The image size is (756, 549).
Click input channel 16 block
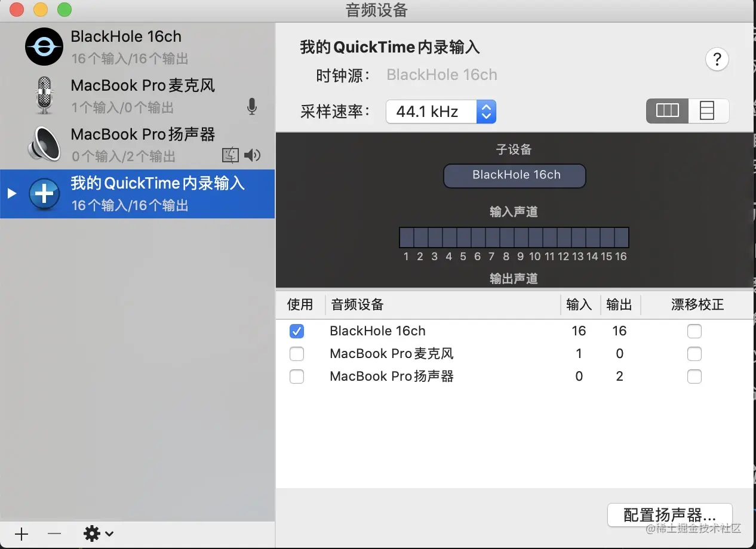click(x=622, y=238)
